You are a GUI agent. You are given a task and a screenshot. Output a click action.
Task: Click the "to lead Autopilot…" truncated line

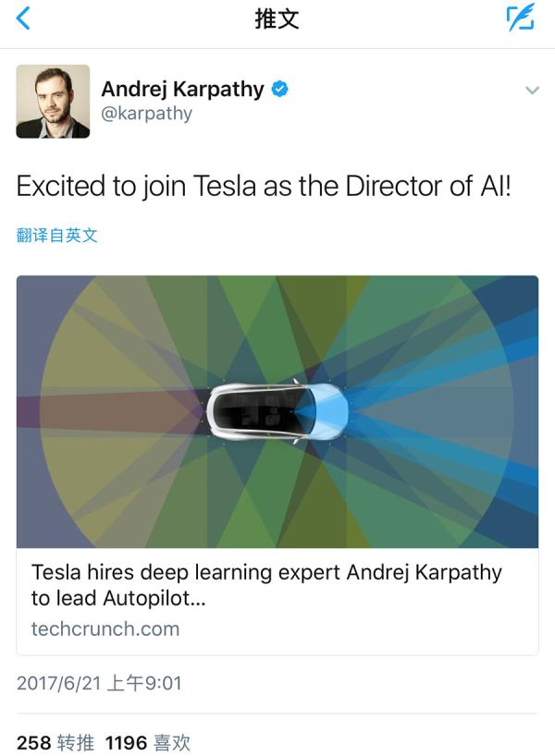point(118,598)
